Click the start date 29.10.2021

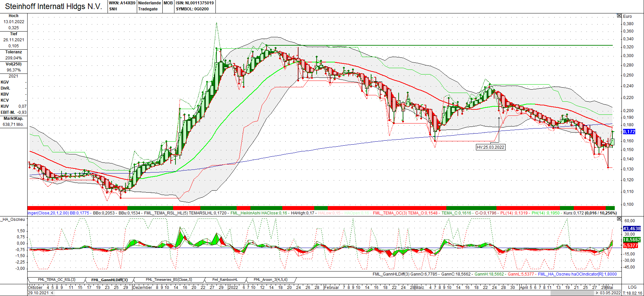tap(38, 293)
